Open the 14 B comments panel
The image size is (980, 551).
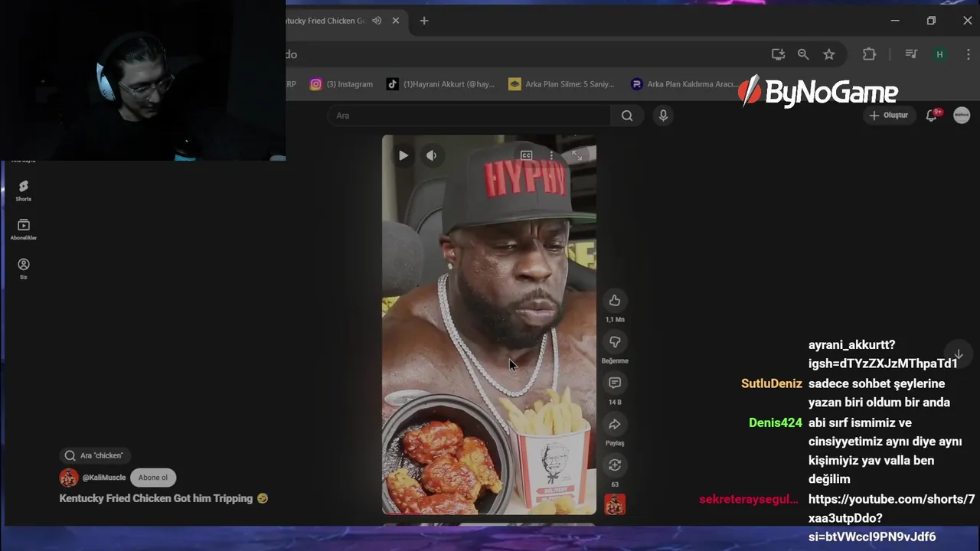coord(615,383)
